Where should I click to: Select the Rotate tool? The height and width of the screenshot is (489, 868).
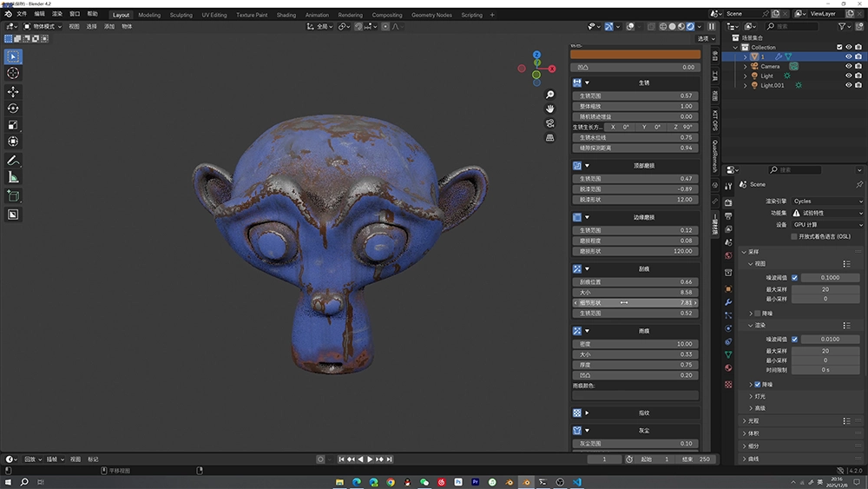(x=13, y=109)
